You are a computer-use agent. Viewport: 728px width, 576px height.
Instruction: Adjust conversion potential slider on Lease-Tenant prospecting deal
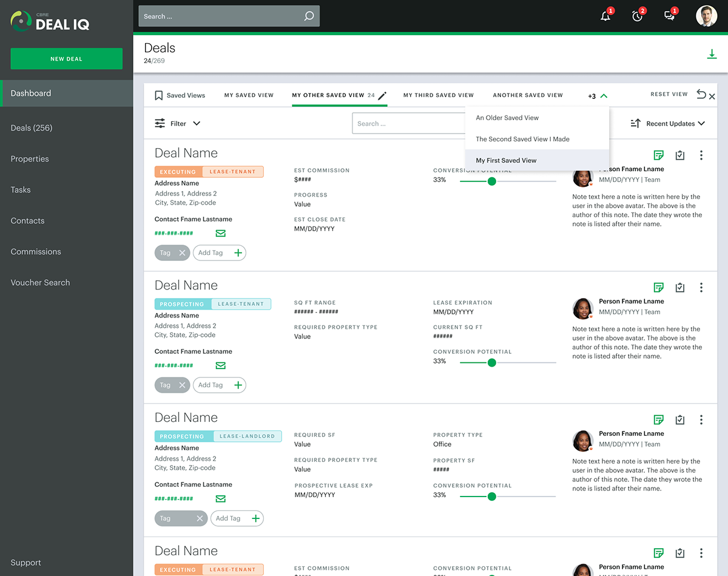click(x=492, y=362)
